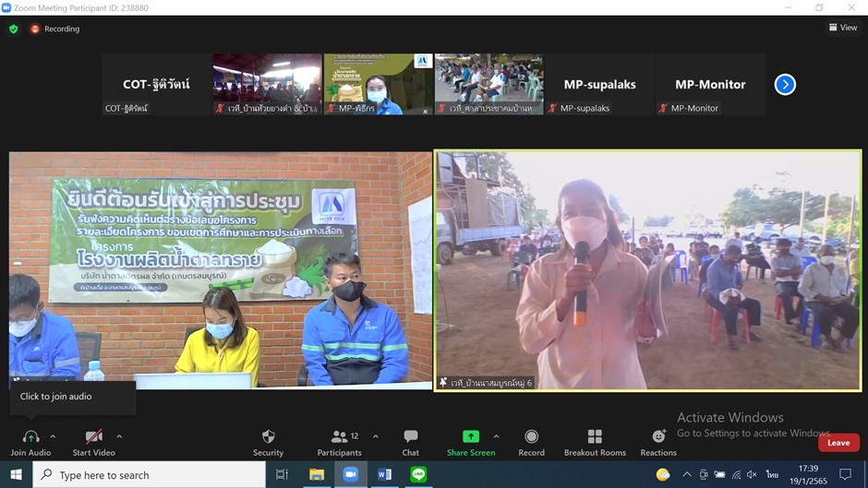Screen dimensions: 868x488
Task: Open the Security shield options
Action: pos(268,441)
